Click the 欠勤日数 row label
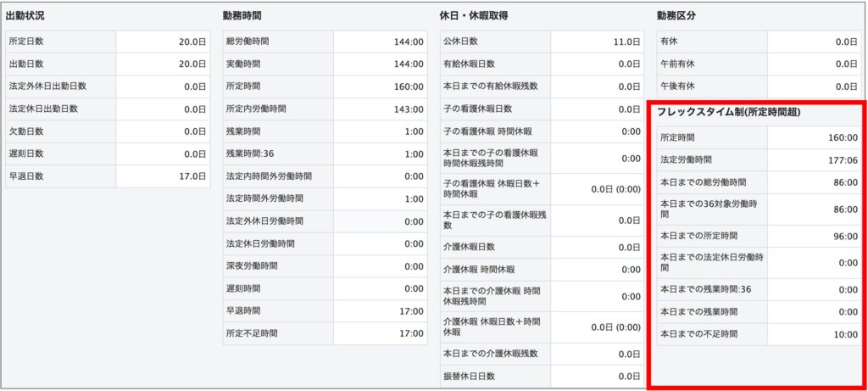Image resolution: width=868 pixels, height=391 pixels. (x=26, y=131)
